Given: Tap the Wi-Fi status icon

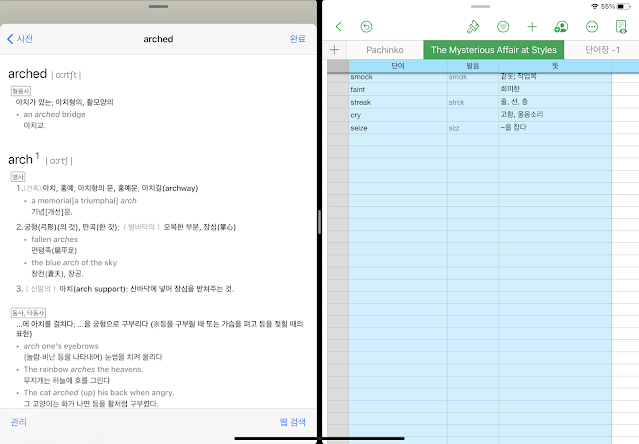Looking at the screenshot, I should pos(595,7).
